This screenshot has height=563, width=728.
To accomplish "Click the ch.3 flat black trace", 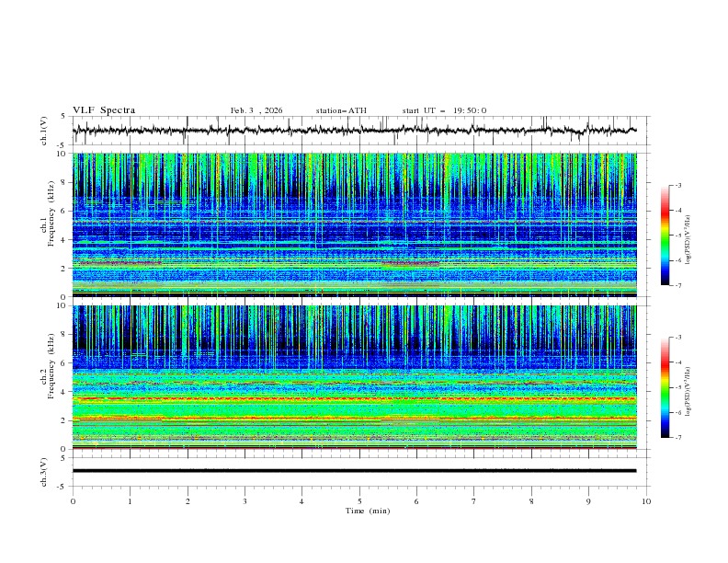I will 354,471.
